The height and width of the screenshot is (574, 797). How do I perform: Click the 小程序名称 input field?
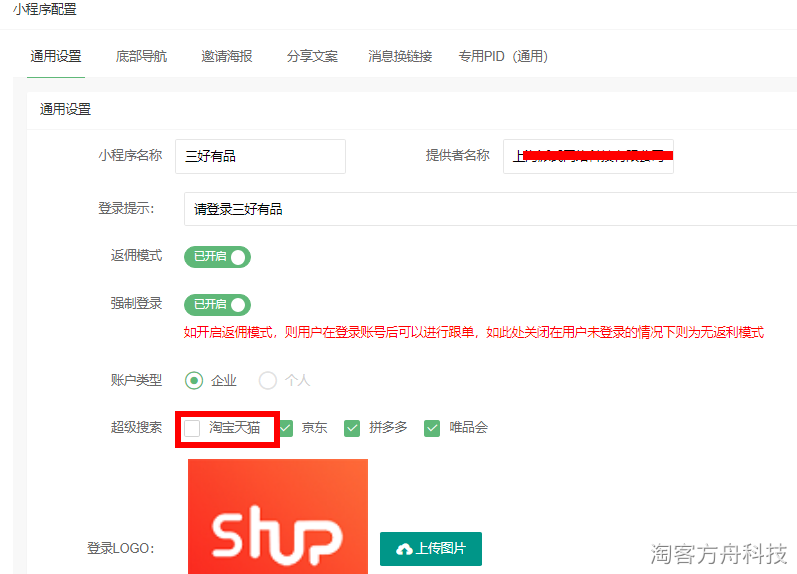point(260,156)
